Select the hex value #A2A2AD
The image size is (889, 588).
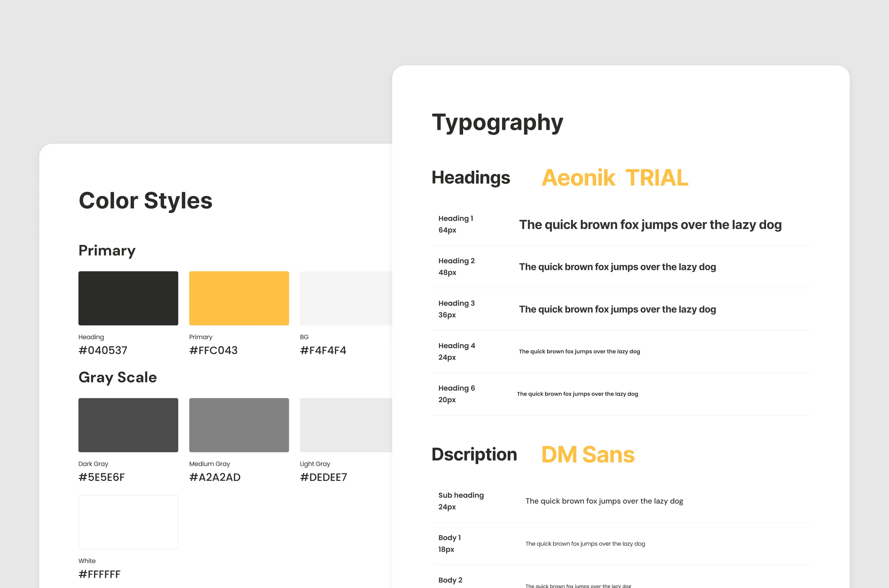[x=215, y=477]
